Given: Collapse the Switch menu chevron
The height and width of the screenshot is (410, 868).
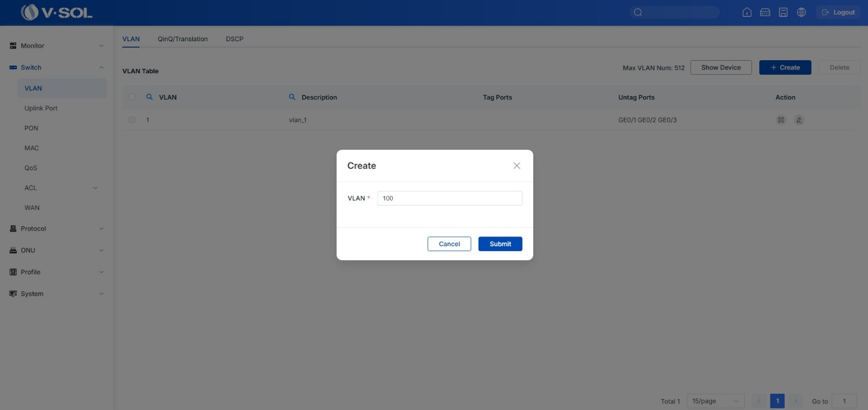Looking at the screenshot, I should [101, 68].
